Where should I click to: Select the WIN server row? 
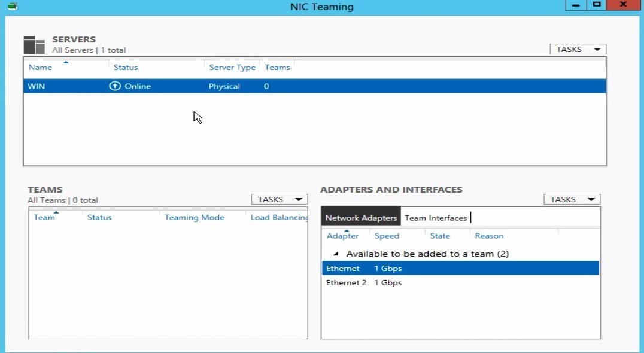click(315, 86)
